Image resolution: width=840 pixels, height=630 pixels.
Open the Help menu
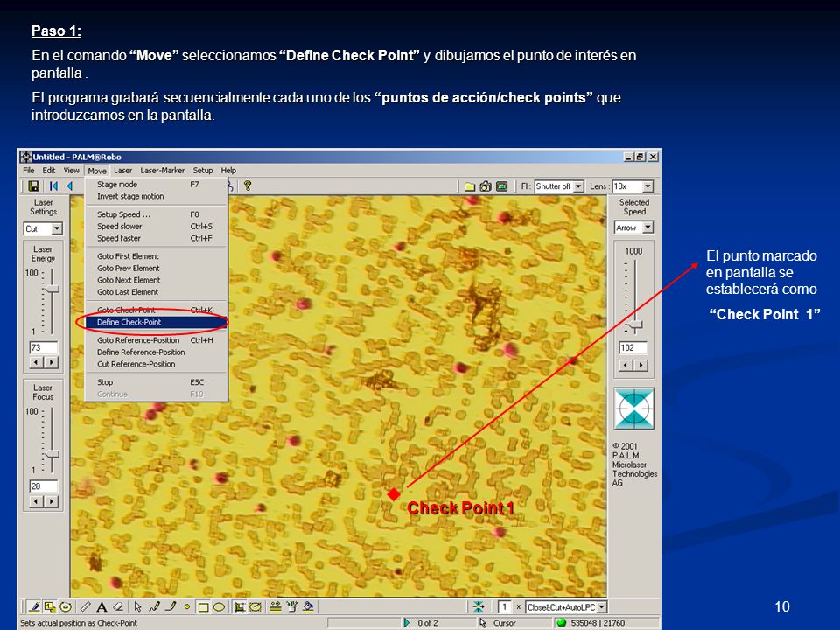pos(228,171)
